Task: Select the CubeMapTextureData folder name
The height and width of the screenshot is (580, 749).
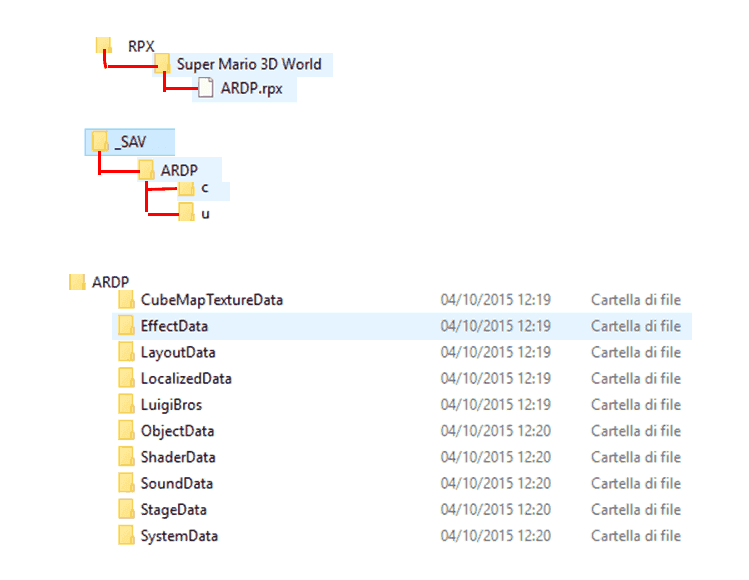Action: (x=212, y=300)
